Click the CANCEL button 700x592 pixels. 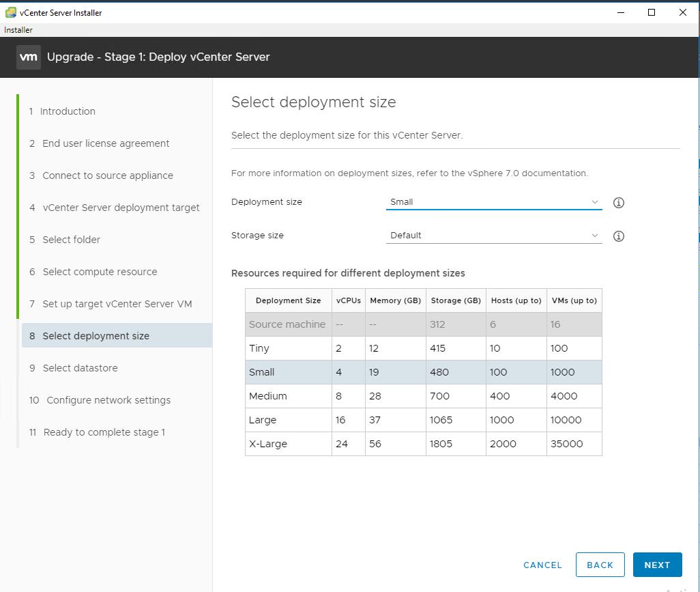[x=542, y=565]
